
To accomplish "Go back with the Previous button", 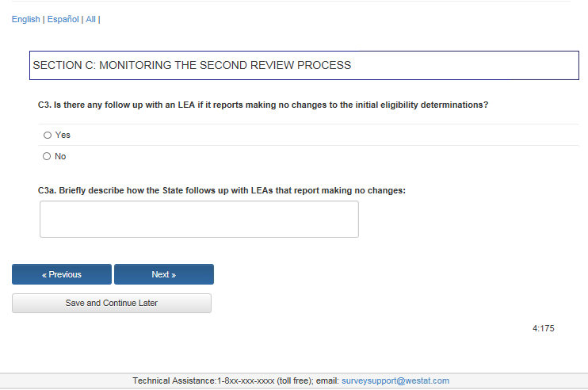I will tap(62, 274).
